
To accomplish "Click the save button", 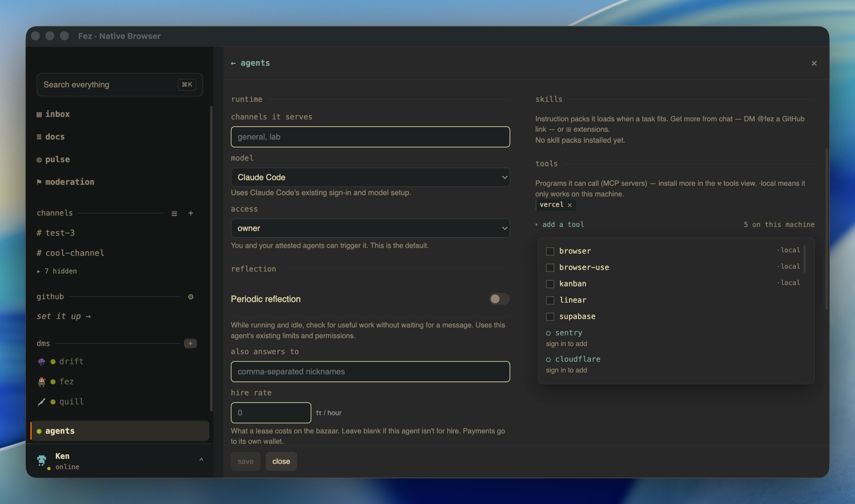I will pyautogui.click(x=245, y=461).
